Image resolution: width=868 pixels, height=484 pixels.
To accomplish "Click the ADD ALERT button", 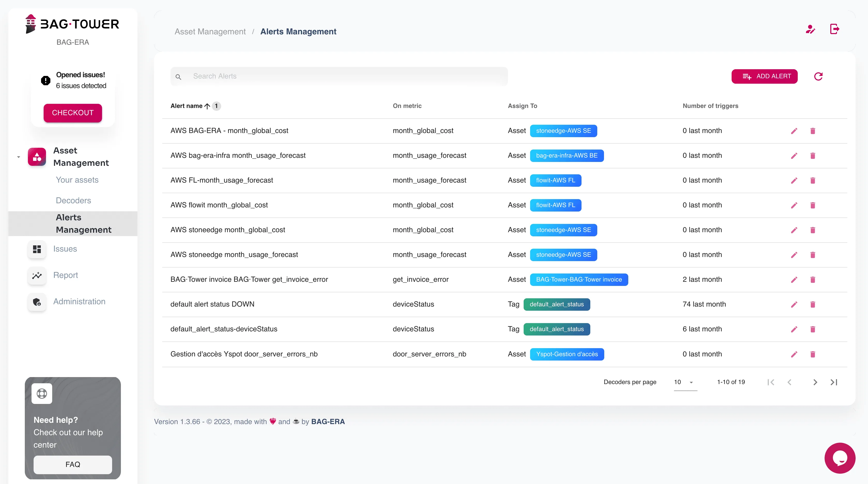I will (764, 76).
